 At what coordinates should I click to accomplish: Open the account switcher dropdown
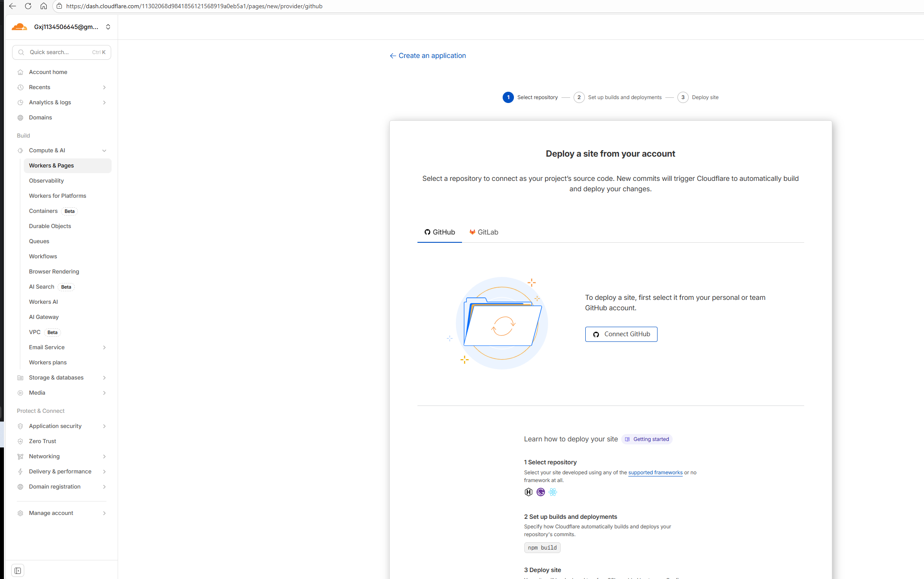[x=108, y=27]
